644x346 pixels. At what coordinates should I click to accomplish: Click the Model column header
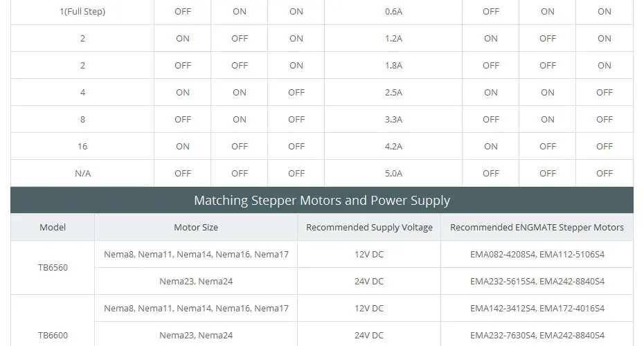53,227
